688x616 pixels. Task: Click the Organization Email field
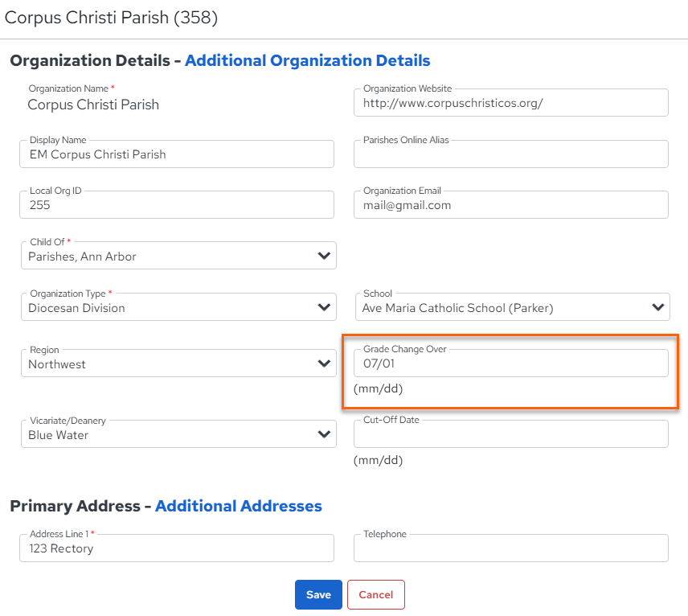pos(511,204)
